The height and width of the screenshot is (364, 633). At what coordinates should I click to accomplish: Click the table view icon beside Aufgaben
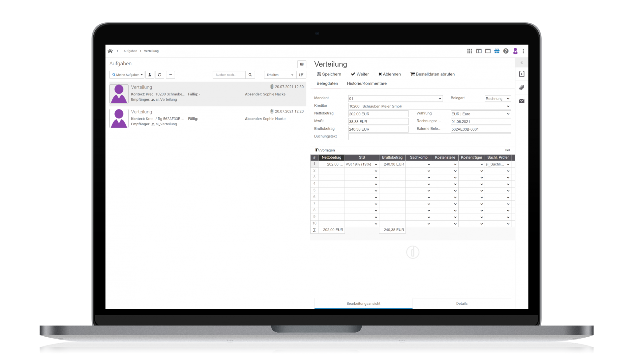pyautogui.click(x=302, y=64)
